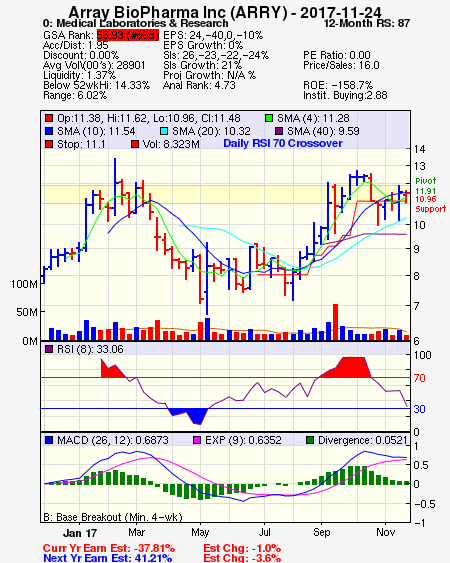
Task: Click the Next Yr Earn Est: 41.21% text
Action: pos(107,558)
